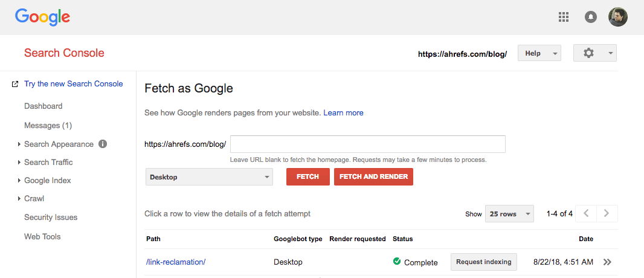
Task: Open the user account profile avatar
Action: pos(617,17)
